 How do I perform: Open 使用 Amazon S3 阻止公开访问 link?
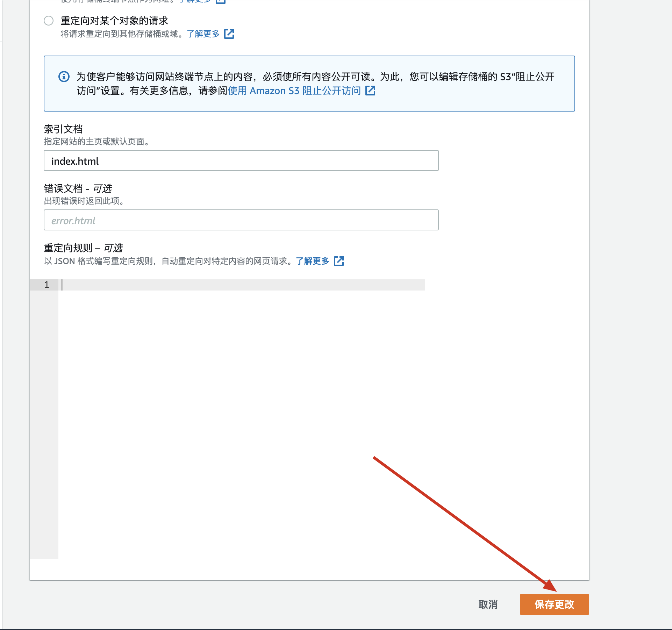tap(294, 91)
